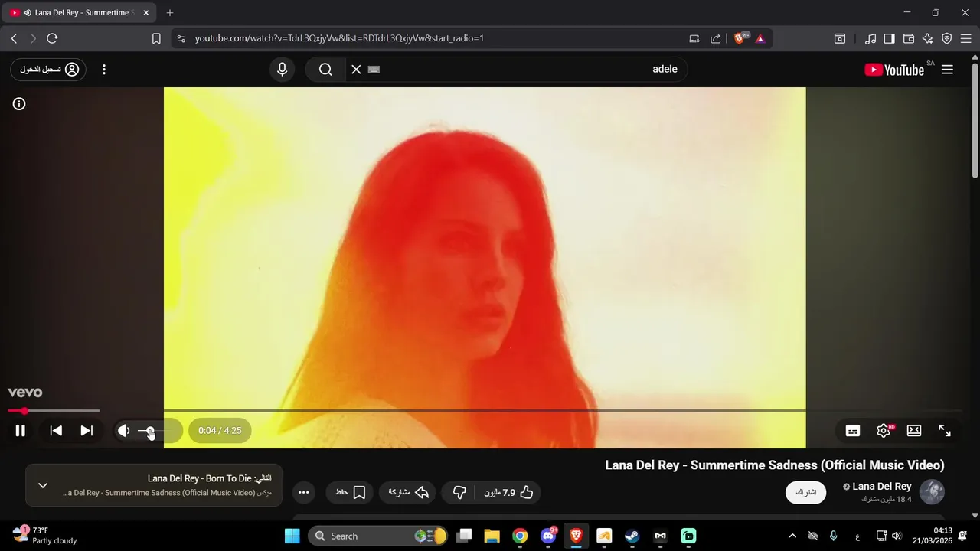980x551 pixels.
Task: Toggle subtitles/closed captions
Action: click(x=853, y=431)
